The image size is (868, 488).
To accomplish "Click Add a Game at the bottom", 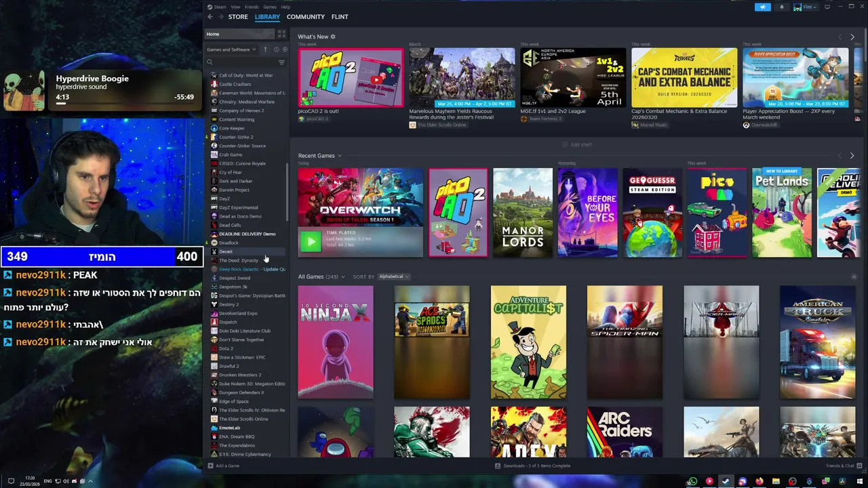I will click(x=224, y=466).
